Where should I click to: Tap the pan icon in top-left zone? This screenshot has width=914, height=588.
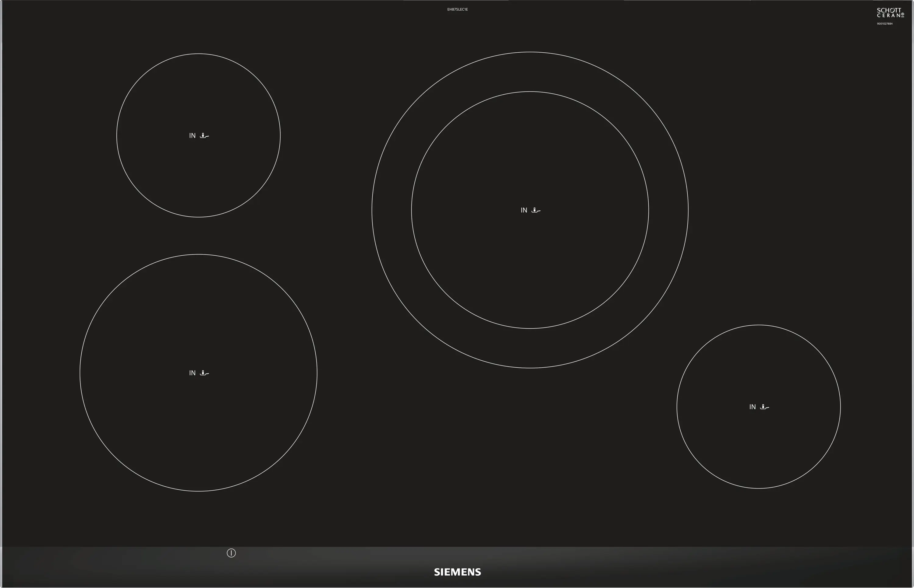(x=204, y=135)
